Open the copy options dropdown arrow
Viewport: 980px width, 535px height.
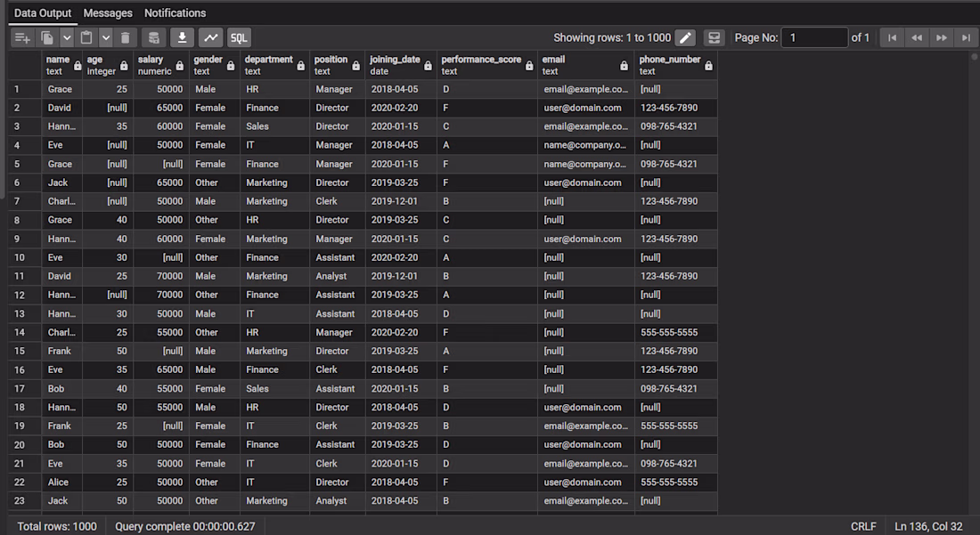66,37
